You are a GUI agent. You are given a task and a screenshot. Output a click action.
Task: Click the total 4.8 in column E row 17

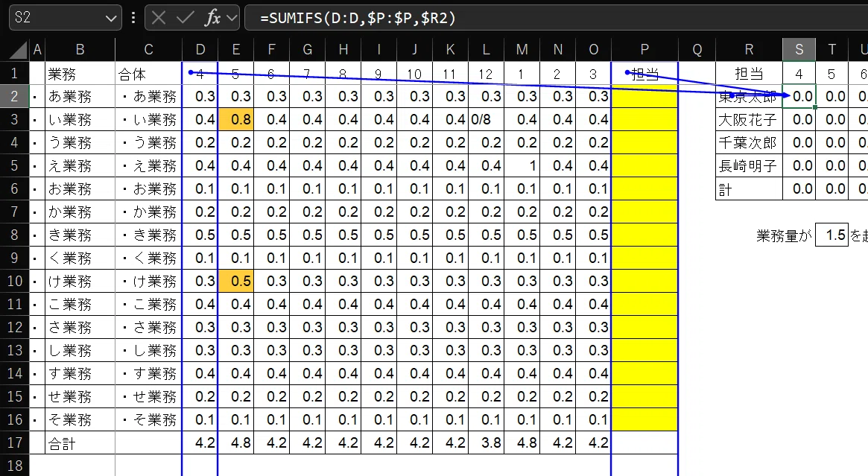[x=236, y=442]
